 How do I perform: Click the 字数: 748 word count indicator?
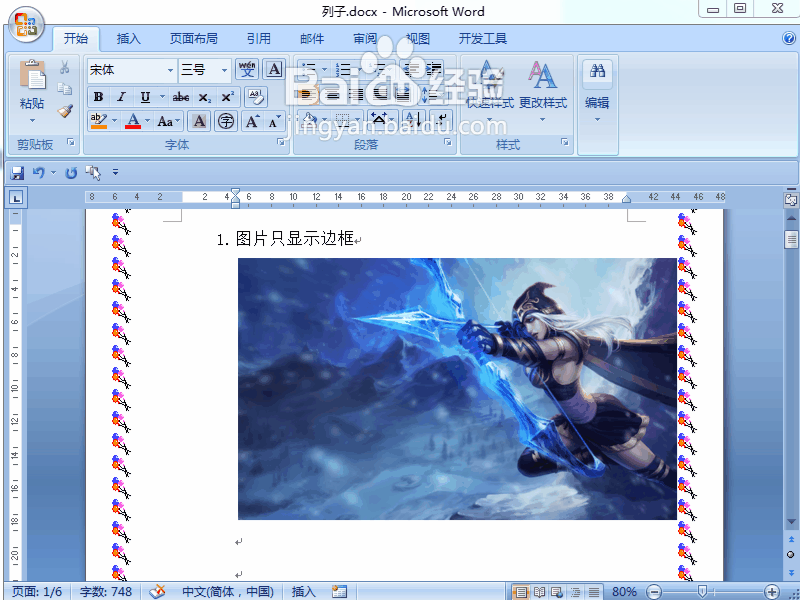[x=105, y=591]
